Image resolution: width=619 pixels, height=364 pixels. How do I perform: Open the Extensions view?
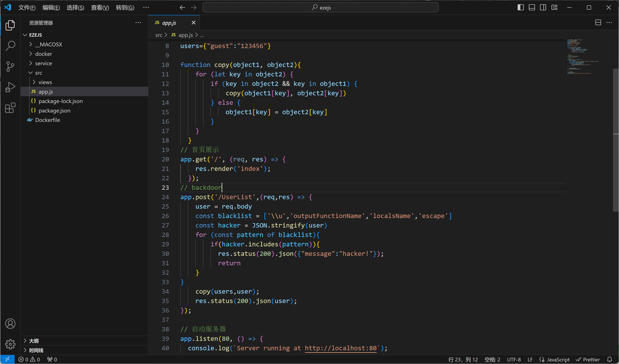tap(10, 108)
